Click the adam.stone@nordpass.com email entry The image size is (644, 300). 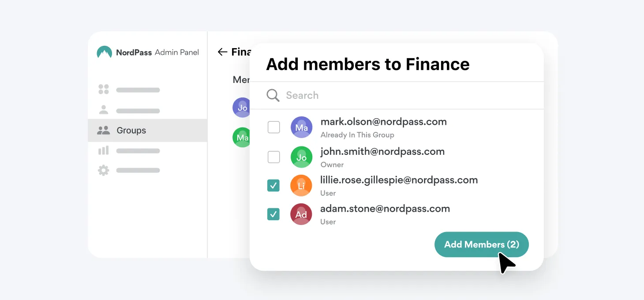385,209
